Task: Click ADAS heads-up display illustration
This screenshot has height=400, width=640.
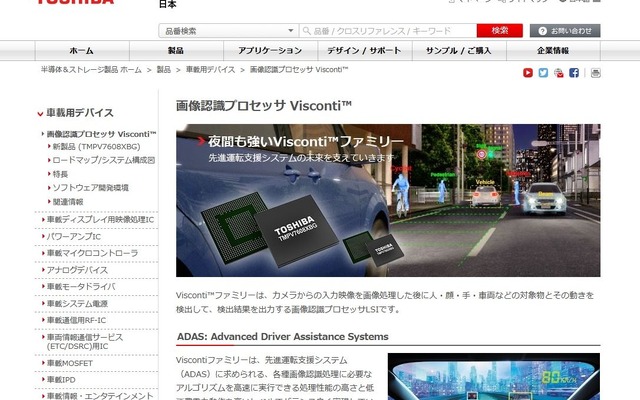Action: 494,377
